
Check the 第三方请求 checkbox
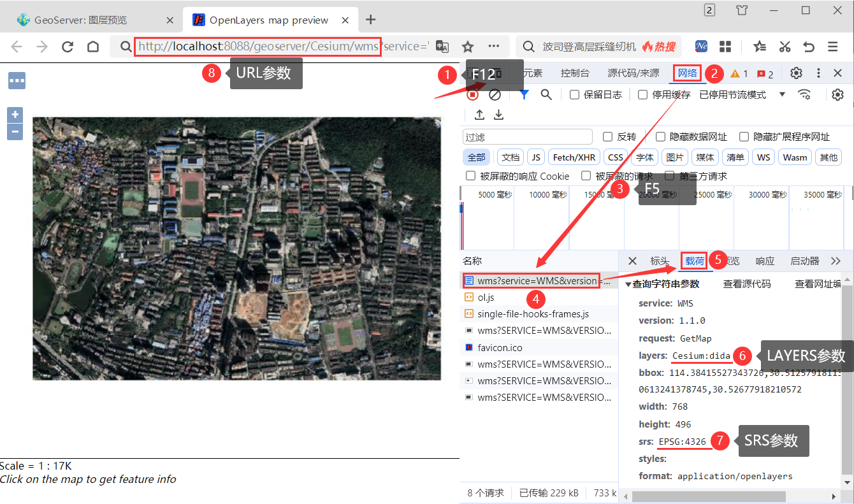[x=669, y=175]
